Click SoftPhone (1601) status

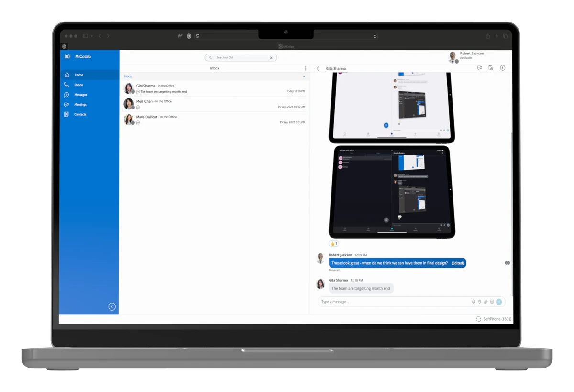point(497,319)
